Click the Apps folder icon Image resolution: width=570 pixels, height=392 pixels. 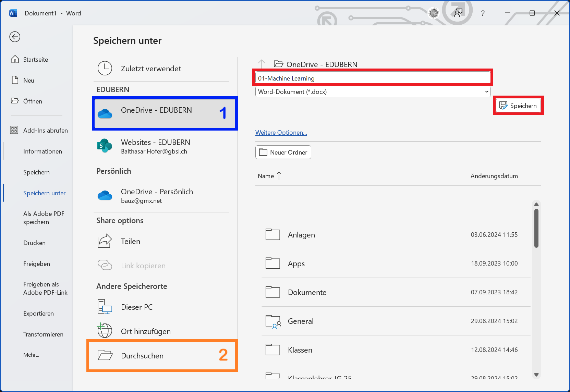pyautogui.click(x=273, y=263)
